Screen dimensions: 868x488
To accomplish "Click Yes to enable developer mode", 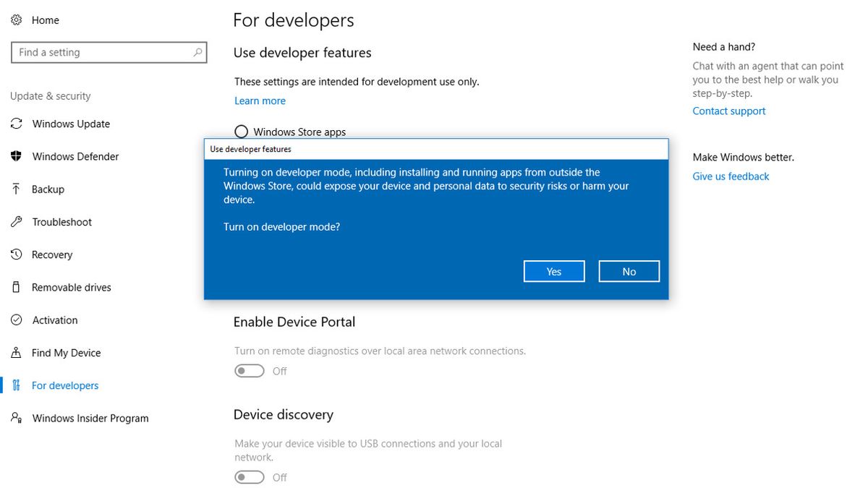I will (x=554, y=271).
